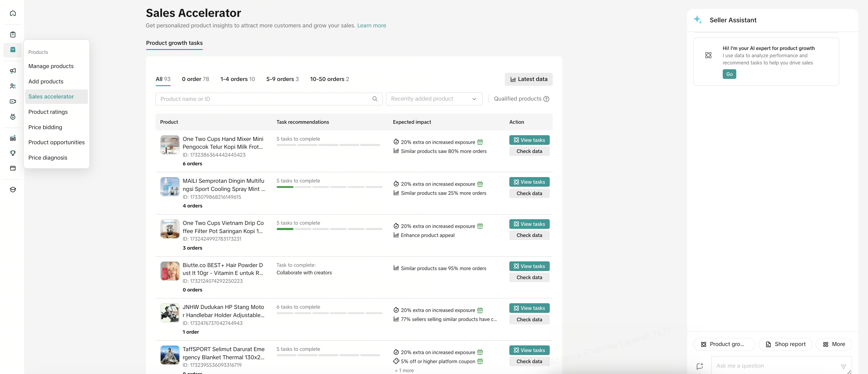868x374 pixels.
Task: Expand the More options in Seller Assistant
Action: click(x=834, y=344)
